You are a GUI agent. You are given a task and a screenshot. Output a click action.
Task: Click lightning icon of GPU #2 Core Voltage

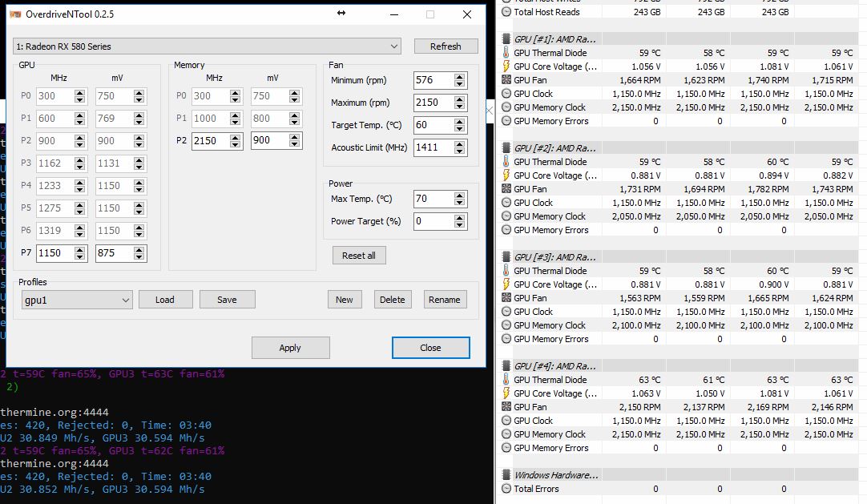[506, 175]
